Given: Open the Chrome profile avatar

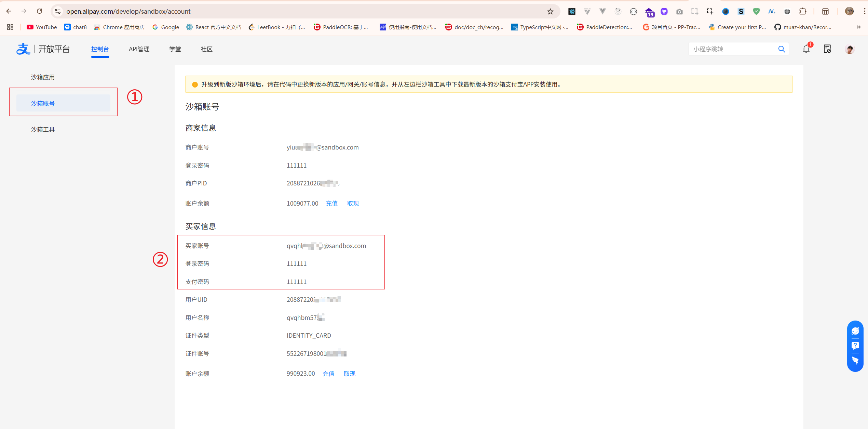Looking at the screenshot, I should [849, 11].
